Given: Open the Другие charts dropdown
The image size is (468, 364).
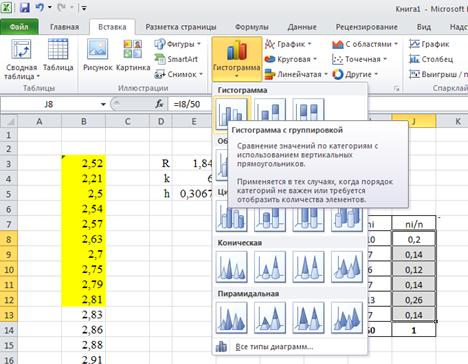Looking at the screenshot, I should (x=355, y=74).
